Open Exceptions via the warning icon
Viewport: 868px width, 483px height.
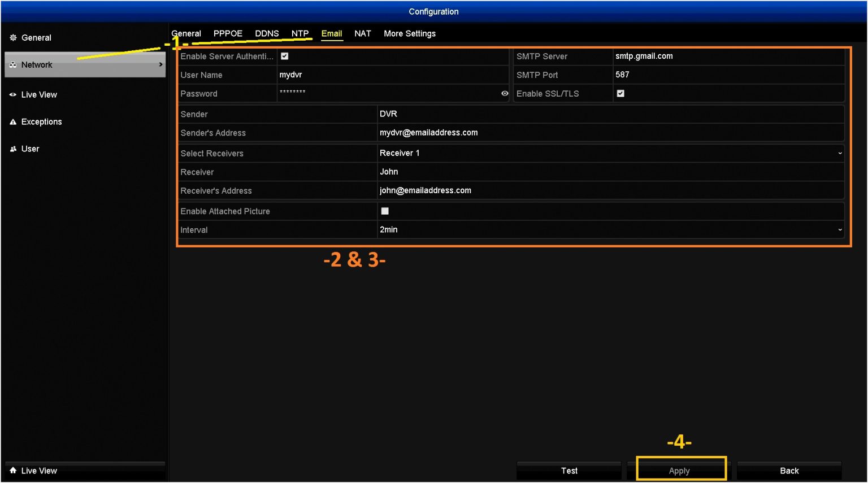[12, 121]
